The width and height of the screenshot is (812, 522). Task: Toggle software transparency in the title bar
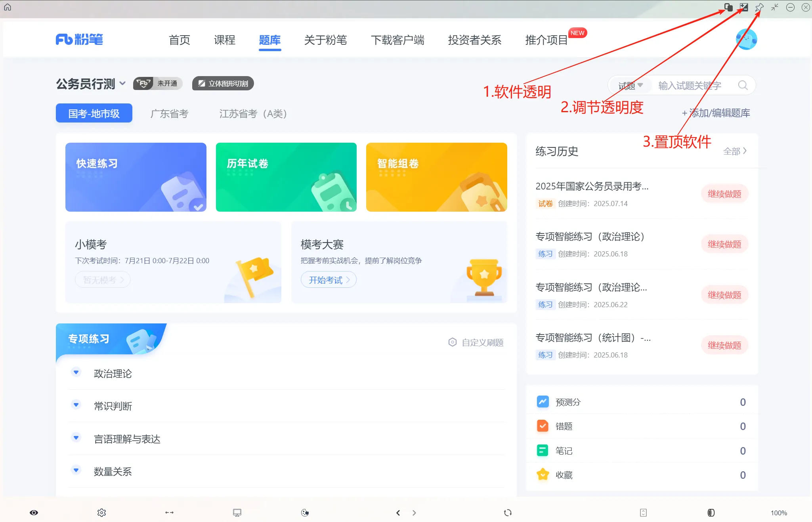[728, 7]
